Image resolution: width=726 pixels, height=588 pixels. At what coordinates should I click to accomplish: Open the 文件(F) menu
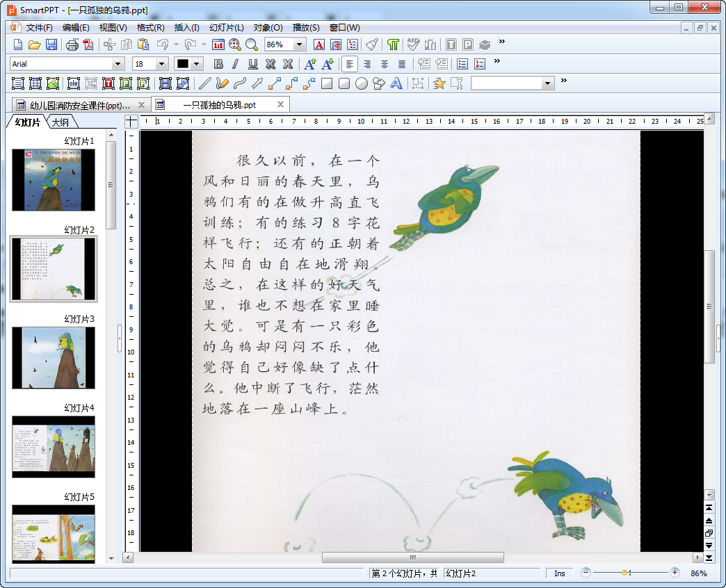pyautogui.click(x=39, y=28)
